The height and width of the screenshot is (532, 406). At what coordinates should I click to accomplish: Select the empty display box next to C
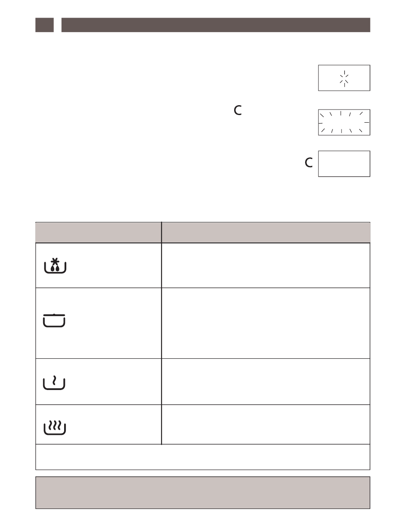click(344, 163)
